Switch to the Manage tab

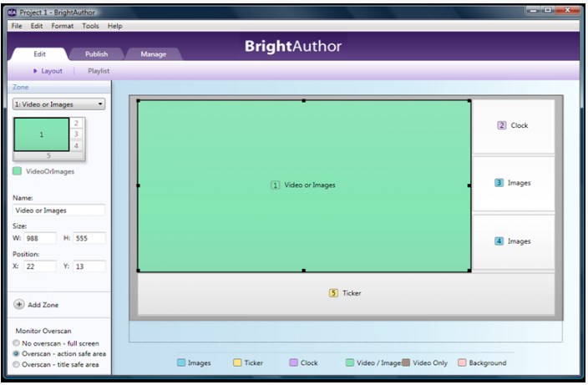tap(154, 54)
